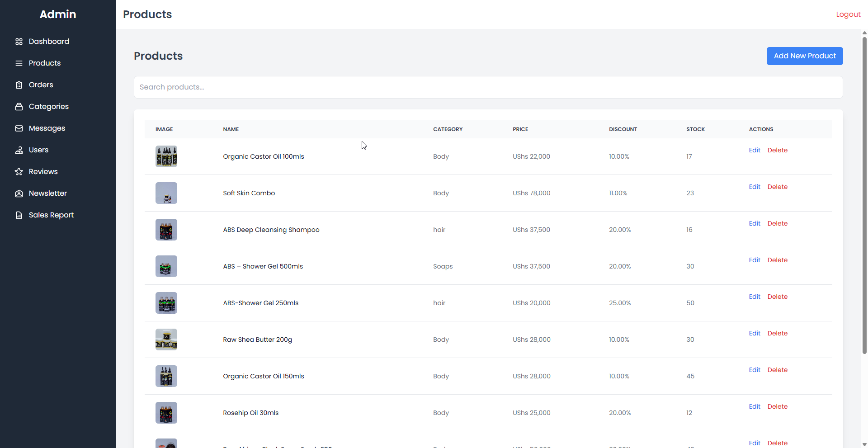Screen dimensions: 868x448
Task: Click the stock value 45
Action: pos(690,376)
